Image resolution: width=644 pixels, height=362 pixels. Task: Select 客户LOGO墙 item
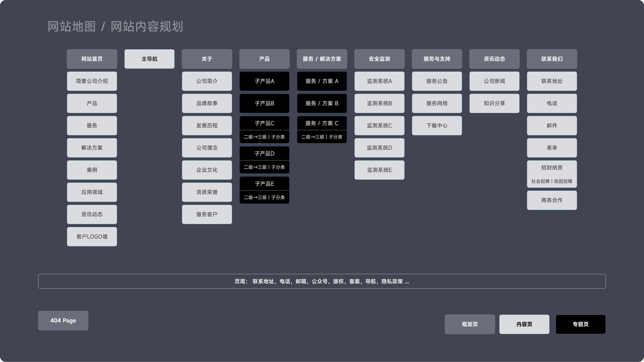tap(92, 237)
